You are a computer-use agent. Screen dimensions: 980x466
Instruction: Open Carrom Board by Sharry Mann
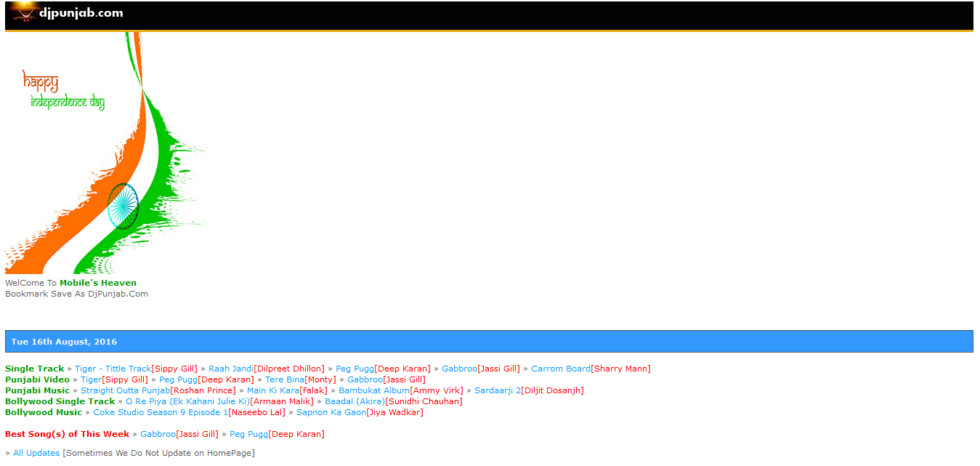tap(561, 369)
